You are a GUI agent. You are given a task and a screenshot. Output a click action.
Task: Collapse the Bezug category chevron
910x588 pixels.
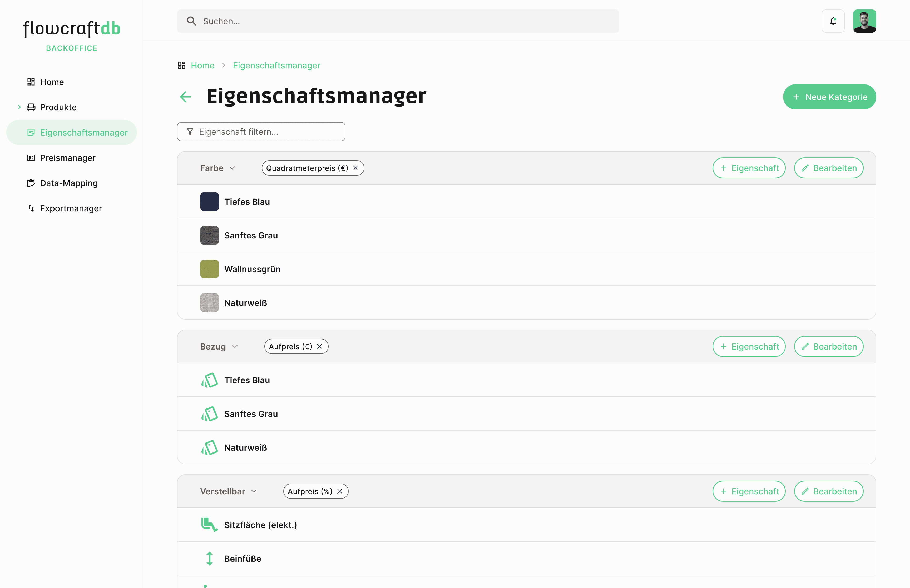click(235, 346)
